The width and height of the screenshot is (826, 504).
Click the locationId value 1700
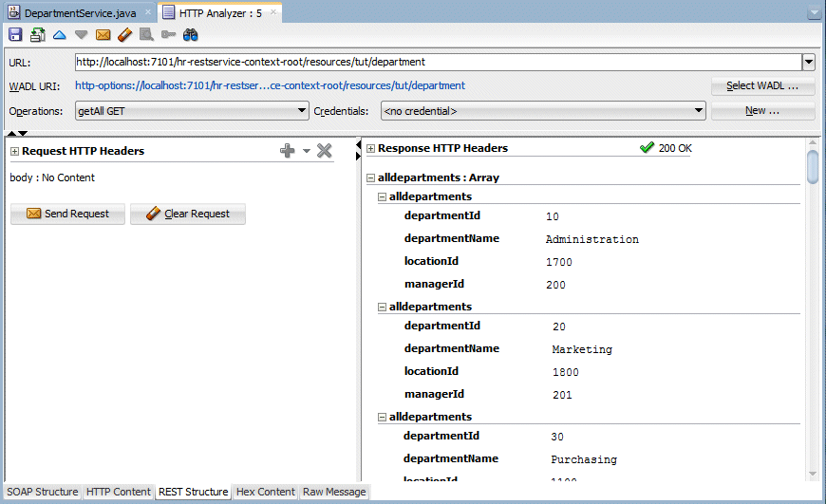coord(559,262)
